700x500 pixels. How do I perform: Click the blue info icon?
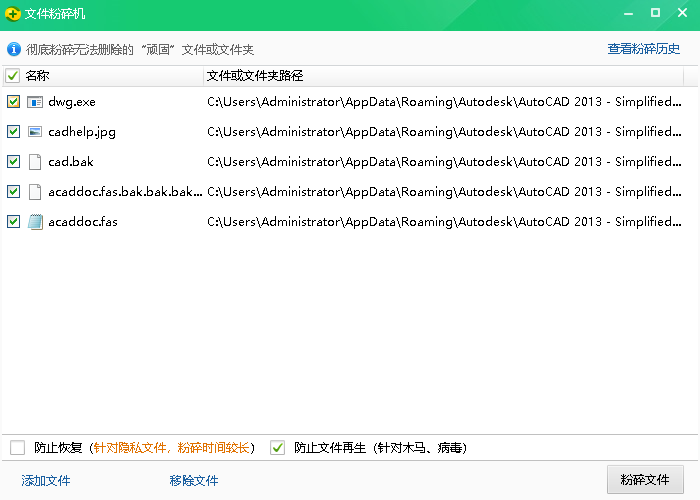pos(14,48)
